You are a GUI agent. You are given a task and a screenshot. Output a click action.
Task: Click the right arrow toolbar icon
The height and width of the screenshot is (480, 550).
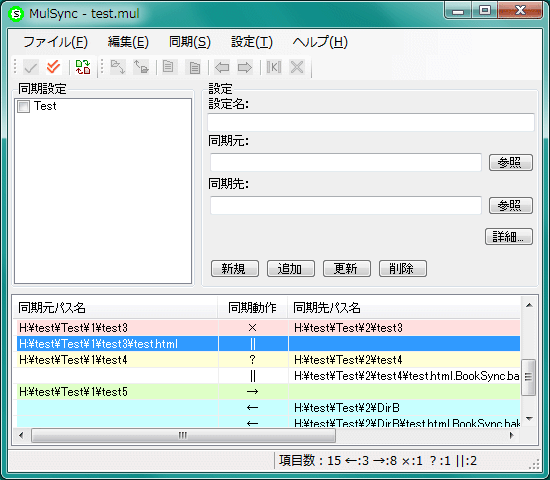point(245,67)
